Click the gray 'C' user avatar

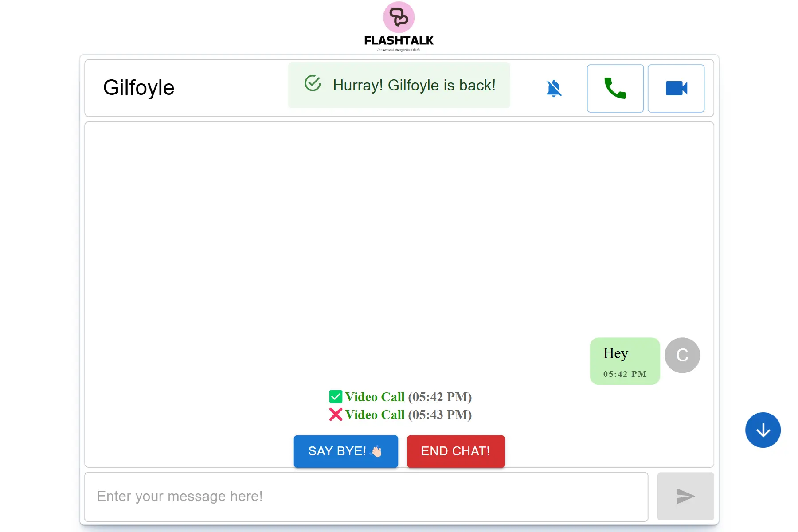click(682, 355)
